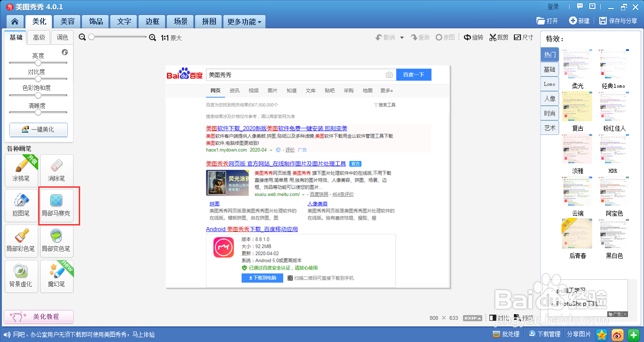Image resolution: width=644 pixels, height=342 pixels.
Task: Share to Weibo icon
Action: point(618,334)
